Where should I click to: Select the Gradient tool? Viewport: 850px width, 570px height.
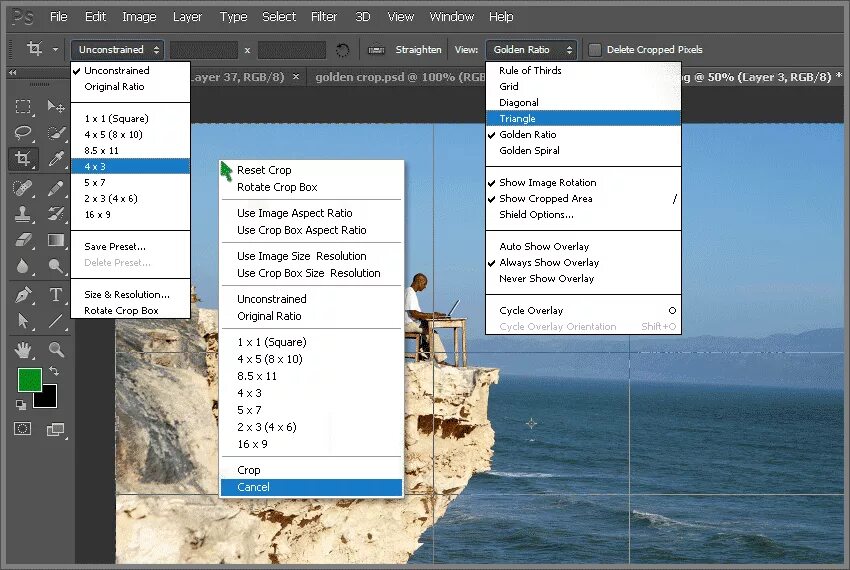click(x=55, y=240)
